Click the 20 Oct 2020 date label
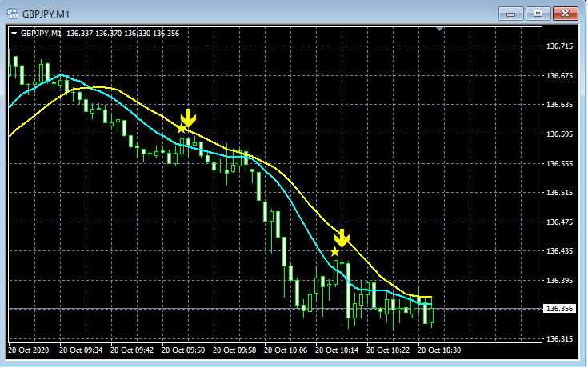The height and width of the screenshot is (368, 588). coord(29,350)
